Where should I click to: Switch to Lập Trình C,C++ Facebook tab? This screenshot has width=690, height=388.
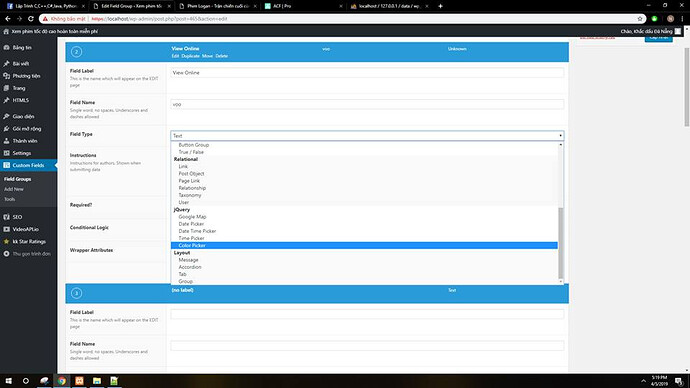click(x=45, y=6)
